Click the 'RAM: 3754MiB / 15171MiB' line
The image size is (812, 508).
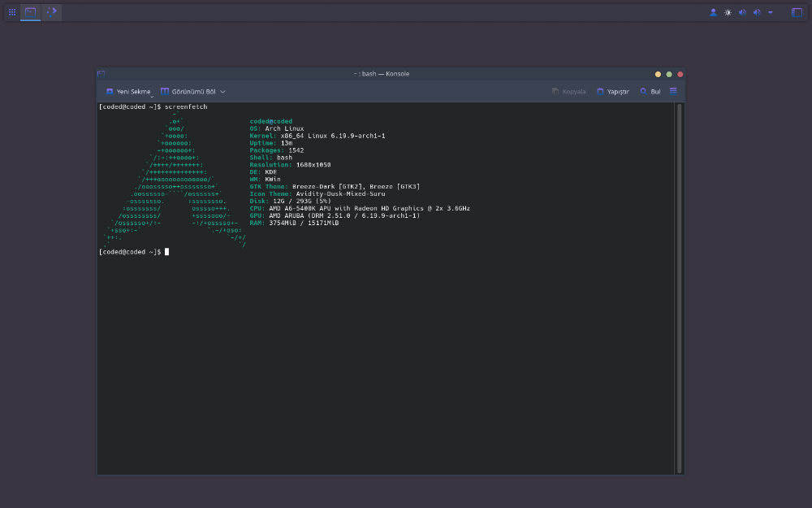tap(294, 223)
